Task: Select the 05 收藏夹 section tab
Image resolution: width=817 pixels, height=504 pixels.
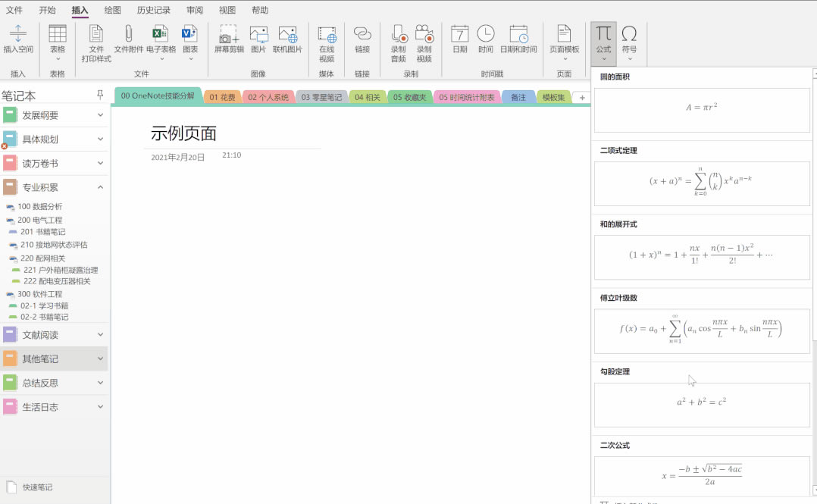Action: (x=409, y=97)
